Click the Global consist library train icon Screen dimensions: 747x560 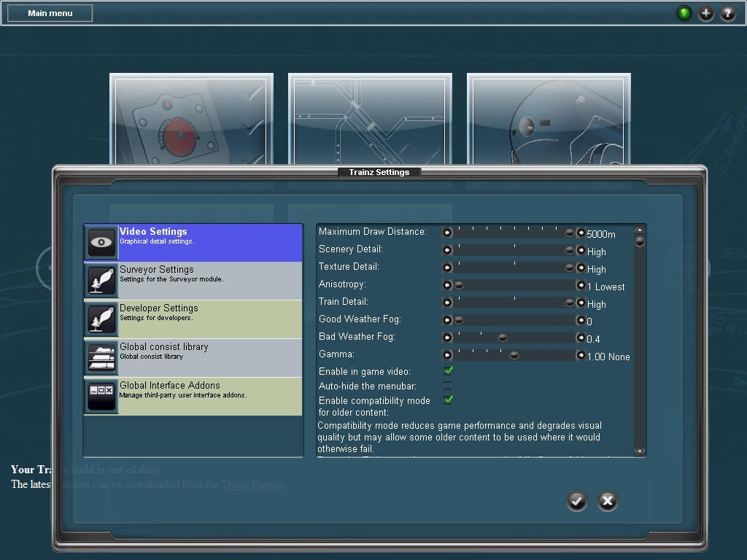point(101,357)
